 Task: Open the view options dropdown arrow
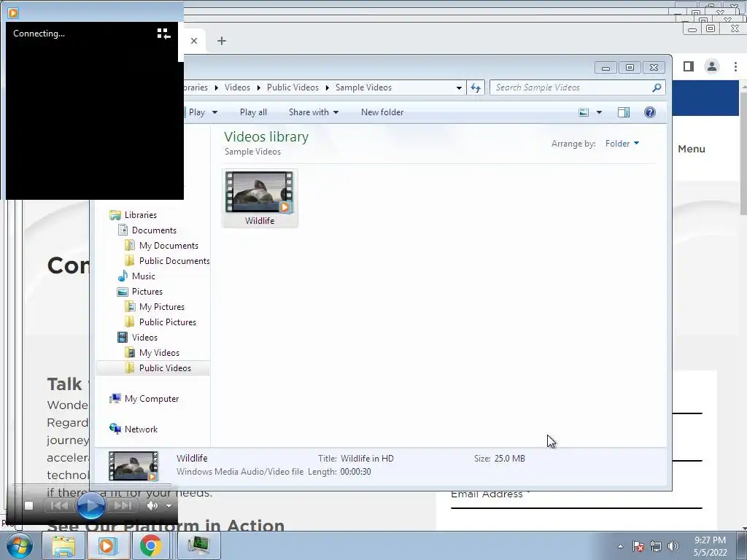click(600, 112)
